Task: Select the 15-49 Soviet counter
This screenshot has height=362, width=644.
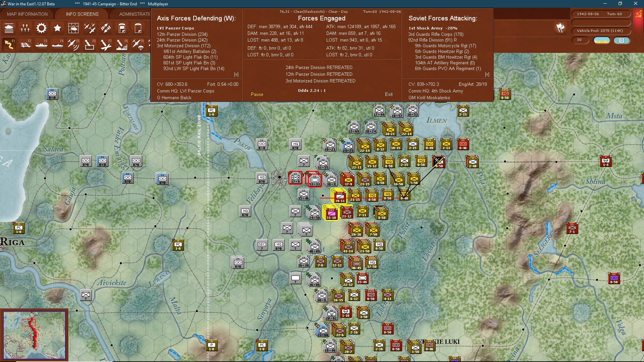Action: point(362,278)
